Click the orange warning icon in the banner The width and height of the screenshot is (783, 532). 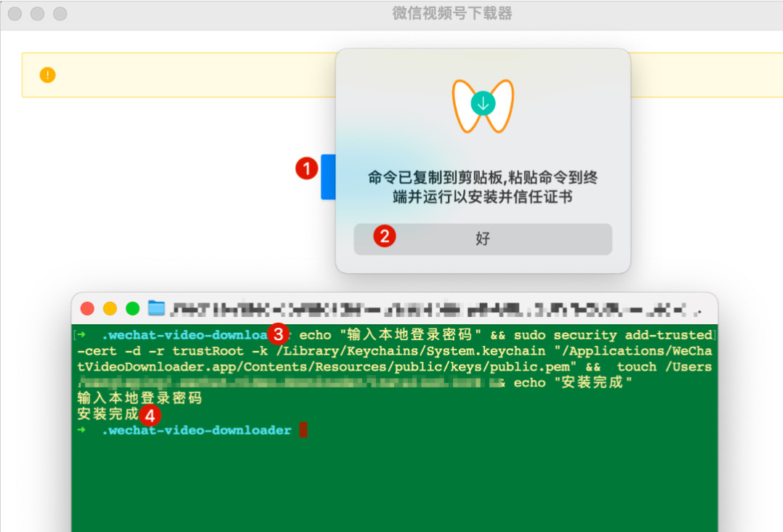[x=47, y=75]
